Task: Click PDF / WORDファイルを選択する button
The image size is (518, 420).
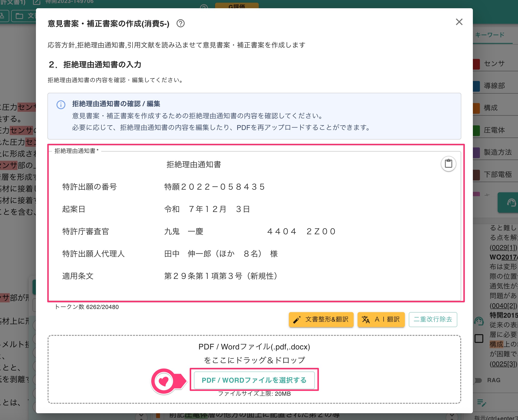Action: (x=254, y=380)
